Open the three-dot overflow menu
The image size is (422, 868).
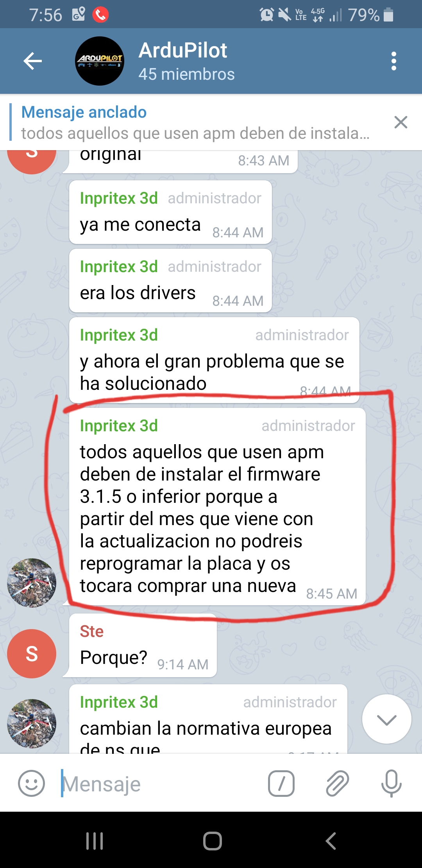[393, 61]
